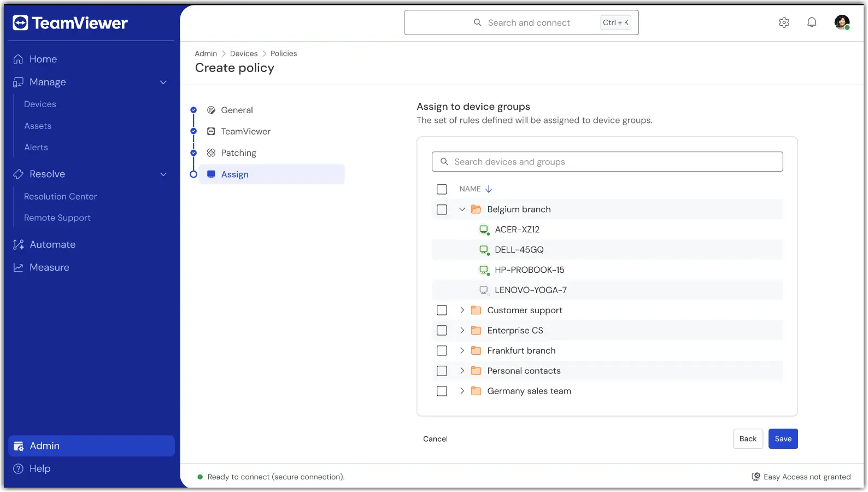Click the Easy Access status icon
The width and height of the screenshot is (868, 492).
coord(756,477)
